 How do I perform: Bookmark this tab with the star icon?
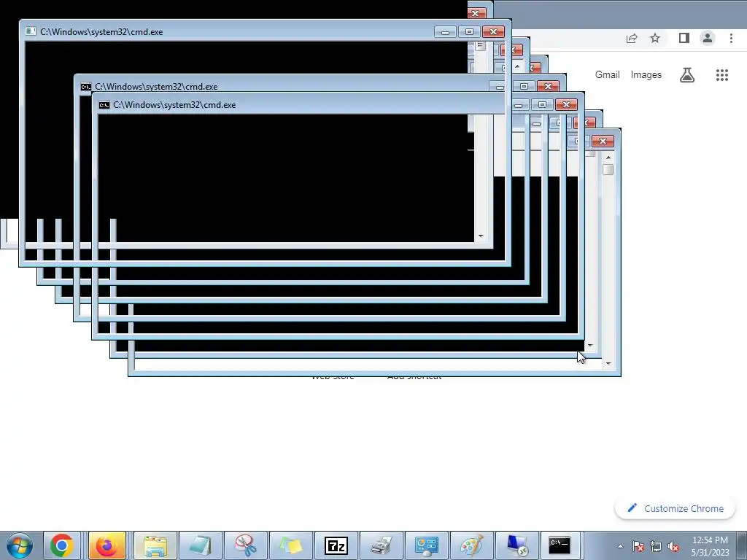pos(655,38)
